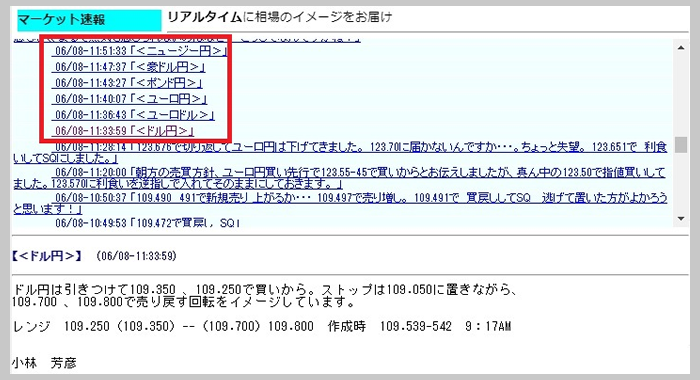Click the (06/08-11:33:59) article timestamp

click(136, 256)
